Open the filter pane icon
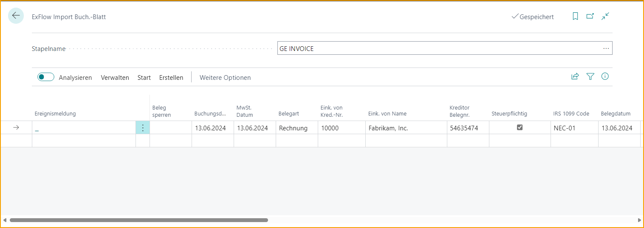 coord(590,76)
